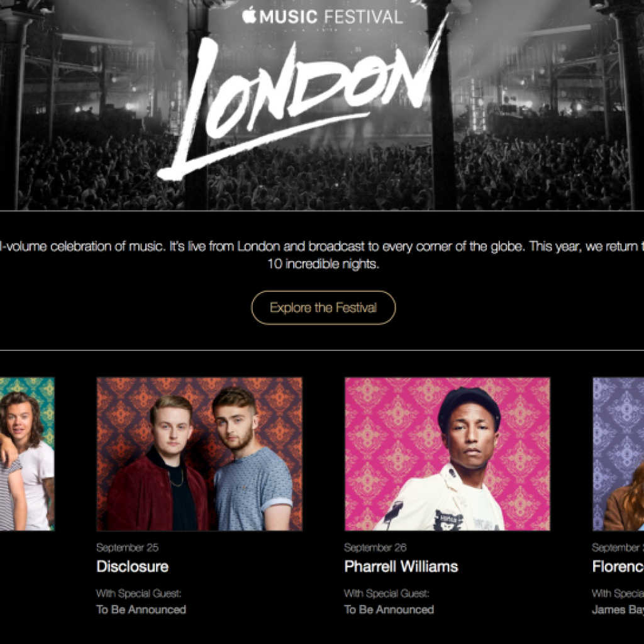Image resolution: width=644 pixels, height=644 pixels.
Task: Click the MUSIC FESTIVAL header text
Action: pos(331,16)
